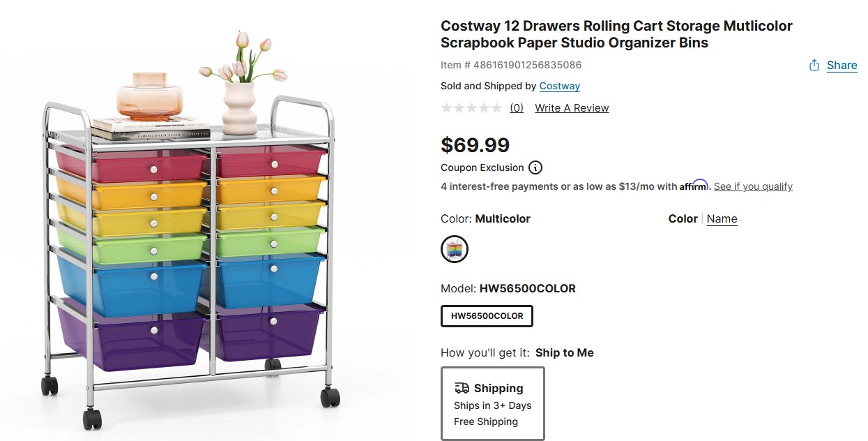Select model HW56500COLOR

(487, 316)
